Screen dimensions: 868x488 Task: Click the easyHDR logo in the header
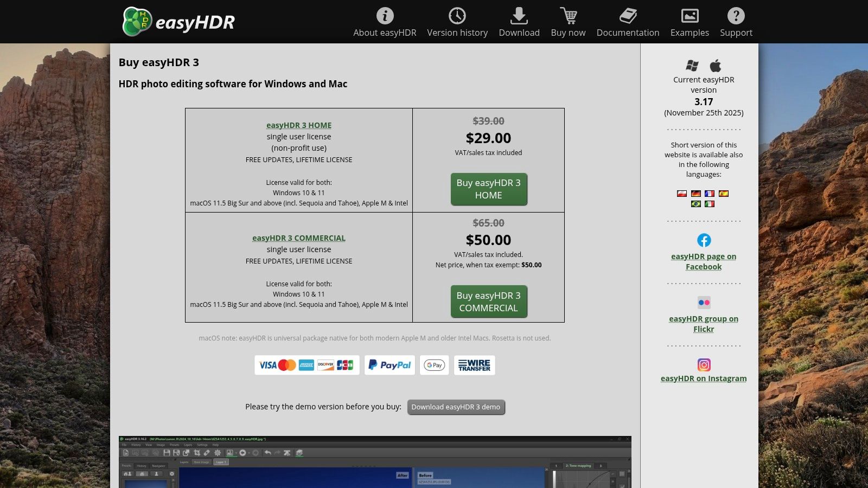179,22
